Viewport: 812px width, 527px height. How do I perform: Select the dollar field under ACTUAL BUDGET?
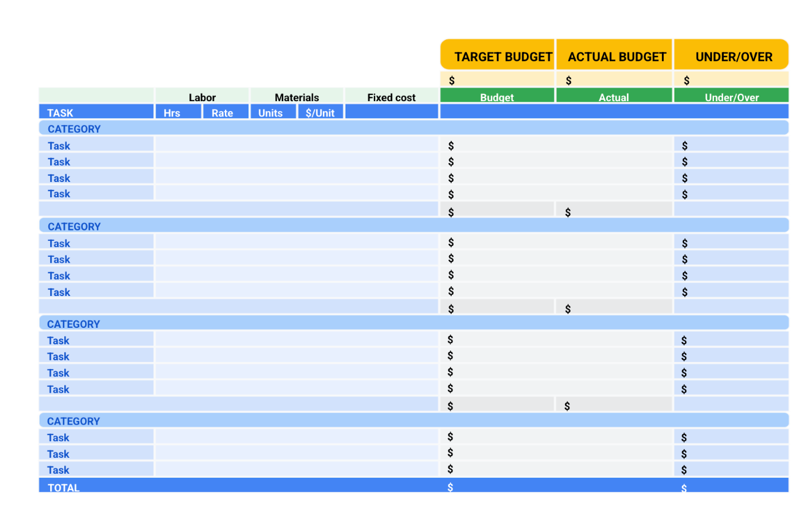coord(615,80)
